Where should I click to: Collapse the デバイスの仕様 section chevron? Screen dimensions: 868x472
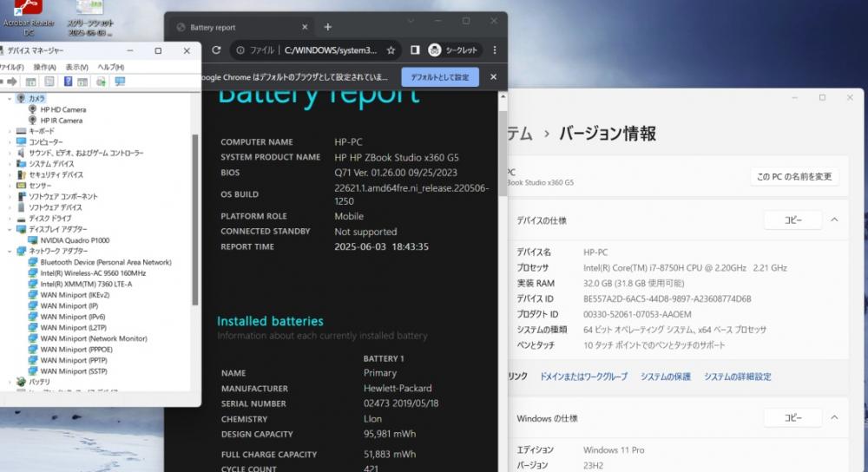click(x=834, y=220)
